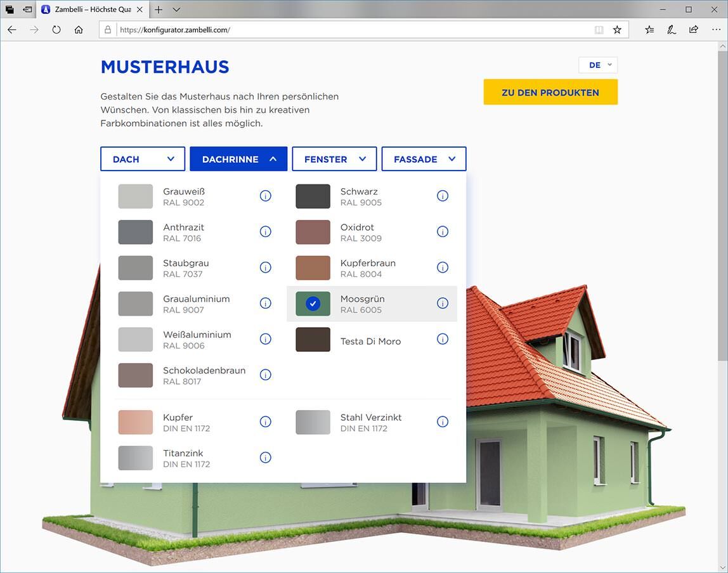Pick the Schwarz color swatch

[313, 196]
